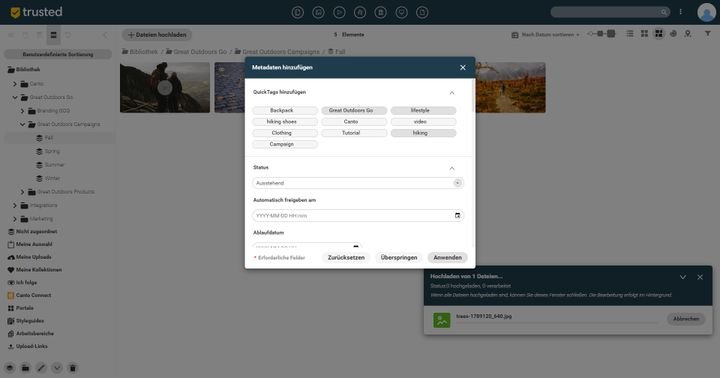Image resolution: width=720 pixels, height=378 pixels.
Task: Open calendar picker for Automatisch freigeben am
Action: click(x=457, y=215)
